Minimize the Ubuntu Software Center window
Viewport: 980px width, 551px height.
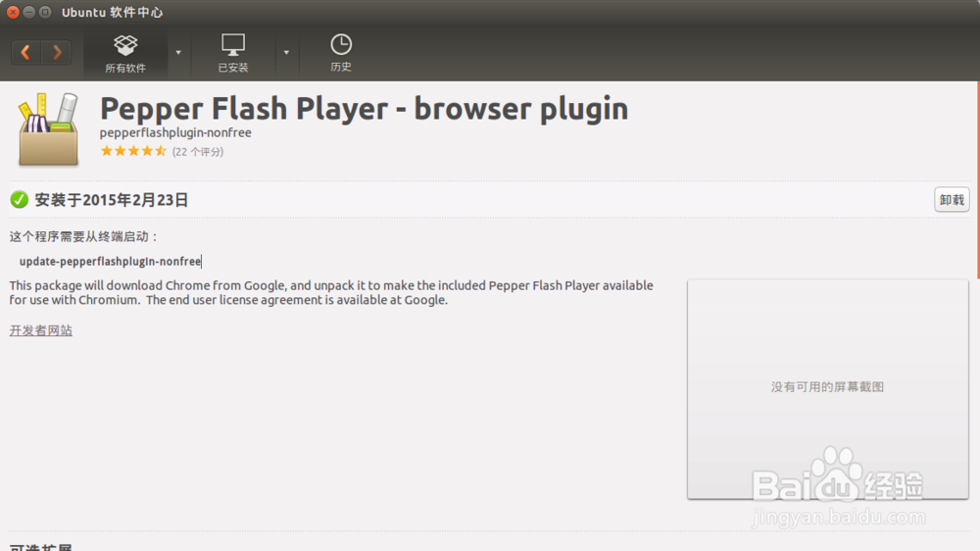coord(28,12)
